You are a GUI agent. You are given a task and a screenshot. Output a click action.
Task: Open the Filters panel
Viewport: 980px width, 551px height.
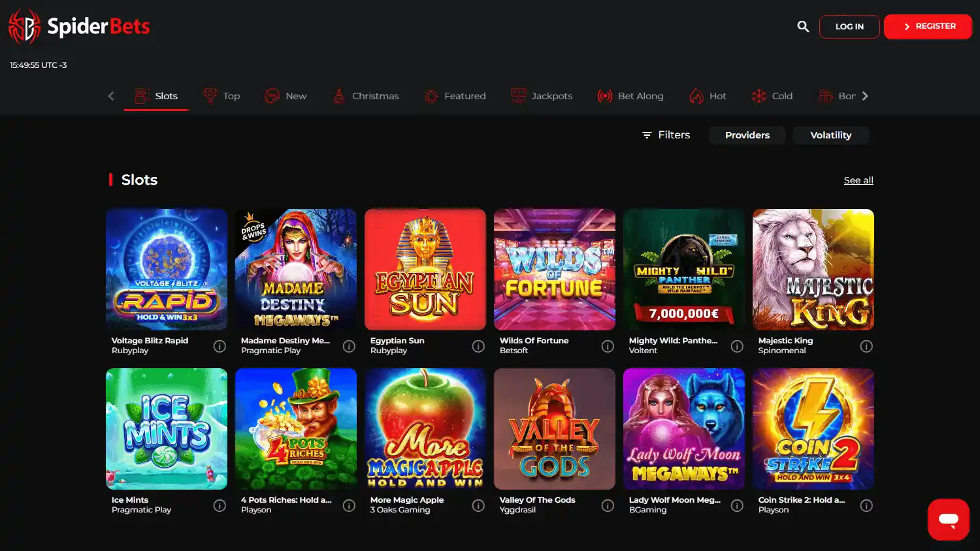pos(666,134)
